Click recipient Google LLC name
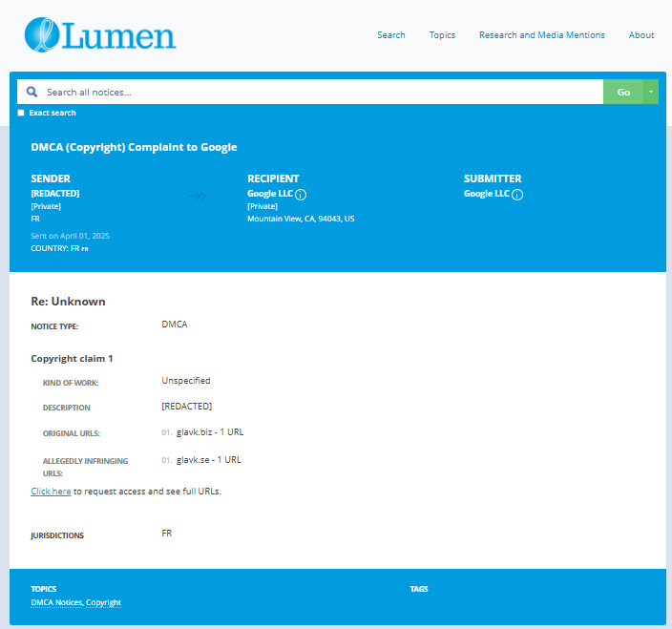Viewport: 672px width, 629px height. click(x=270, y=194)
